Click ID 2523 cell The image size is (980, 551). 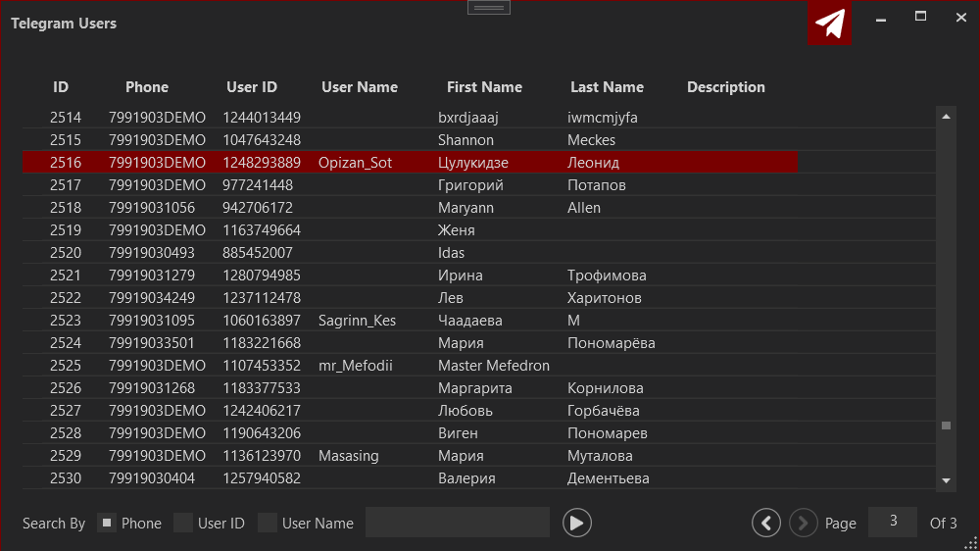[66, 321]
